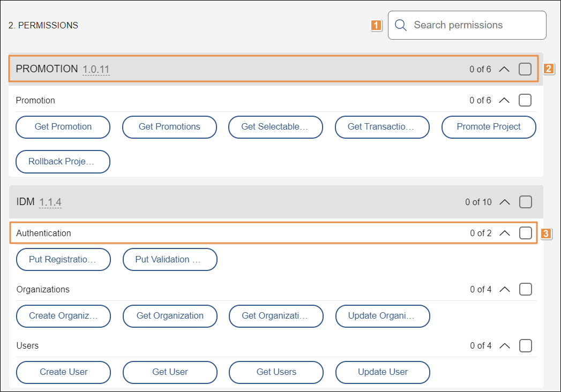
Task: Collapse the PROMOTION section
Action: [504, 69]
